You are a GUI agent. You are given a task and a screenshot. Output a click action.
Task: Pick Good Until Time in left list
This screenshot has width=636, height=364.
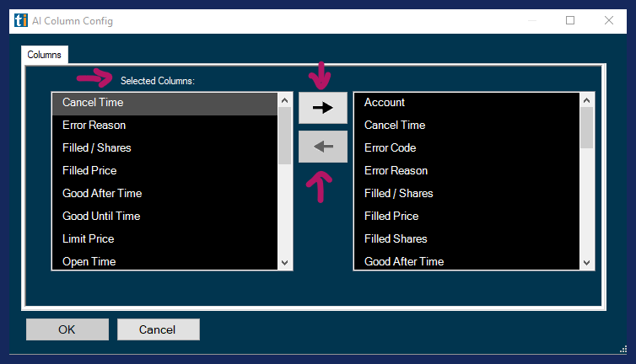tap(101, 216)
